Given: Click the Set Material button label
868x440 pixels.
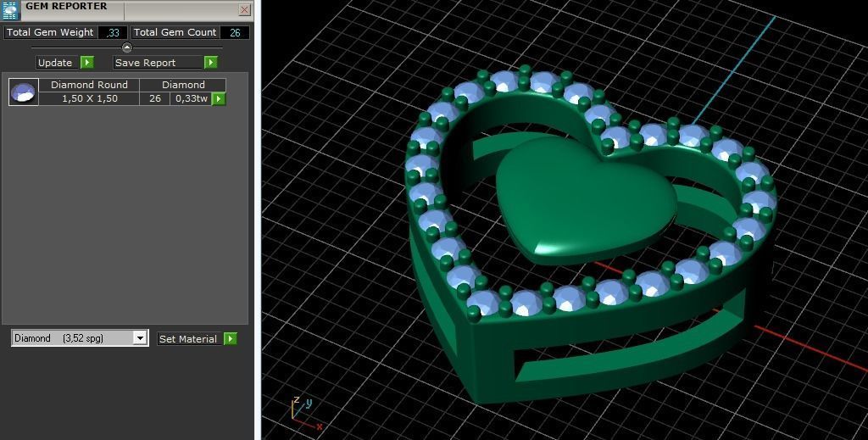Looking at the screenshot, I should pyautogui.click(x=189, y=339).
